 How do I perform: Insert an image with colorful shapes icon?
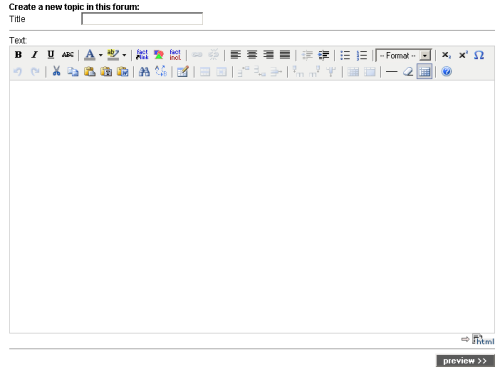coord(159,55)
